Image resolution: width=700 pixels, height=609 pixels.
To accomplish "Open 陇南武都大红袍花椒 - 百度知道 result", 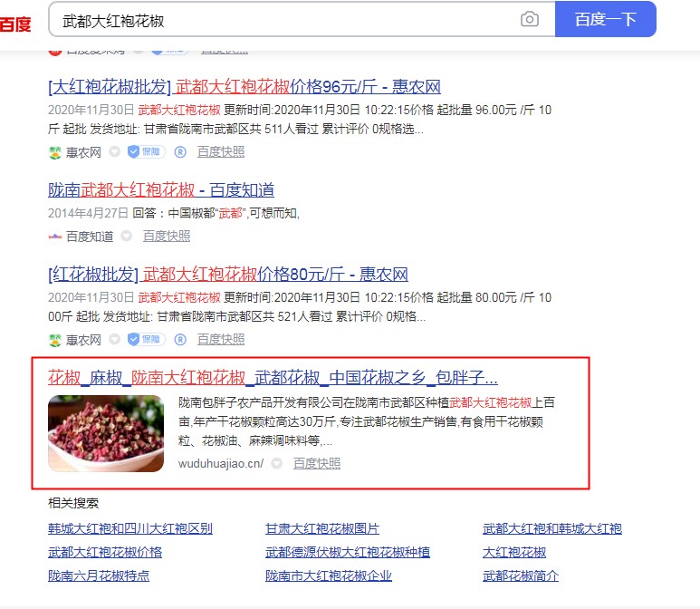I will pos(161,190).
